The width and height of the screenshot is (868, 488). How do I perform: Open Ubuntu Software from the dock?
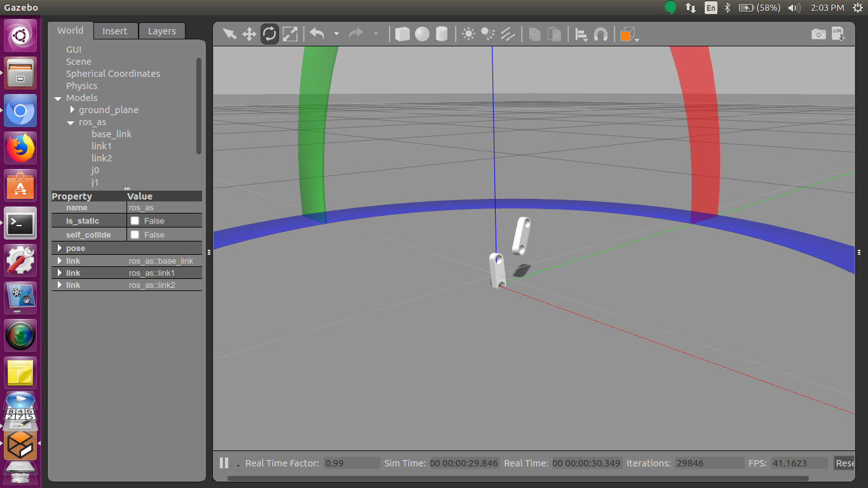20,186
